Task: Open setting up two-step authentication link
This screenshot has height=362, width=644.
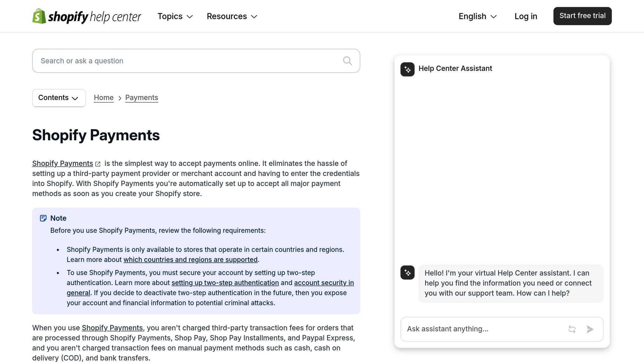Action: [x=225, y=283]
